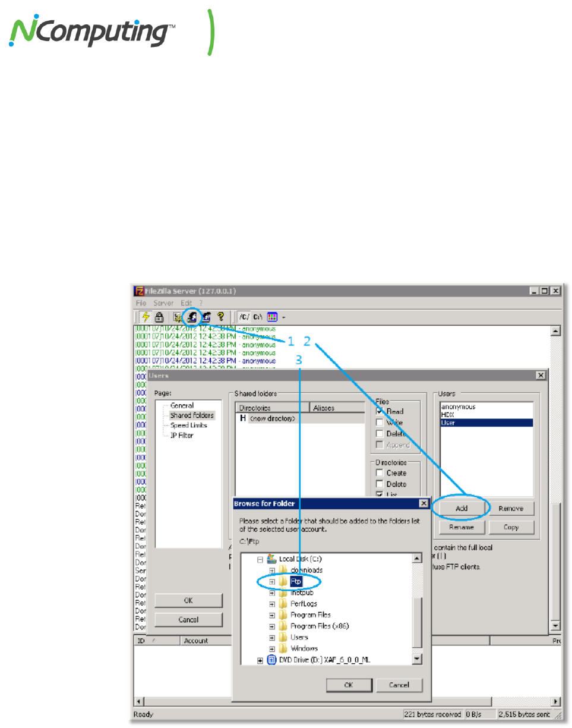The height and width of the screenshot is (728, 572).
Task: Expand the PerfLogs folder node
Action: pyautogui.click(x=272, y=604)
